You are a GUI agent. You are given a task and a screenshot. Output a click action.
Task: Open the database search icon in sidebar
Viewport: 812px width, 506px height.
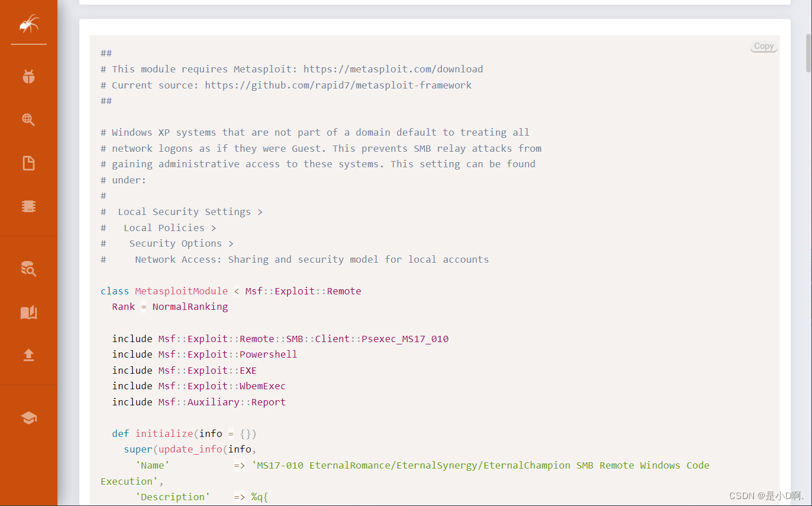pyautogui.click(x=29, y=269)
